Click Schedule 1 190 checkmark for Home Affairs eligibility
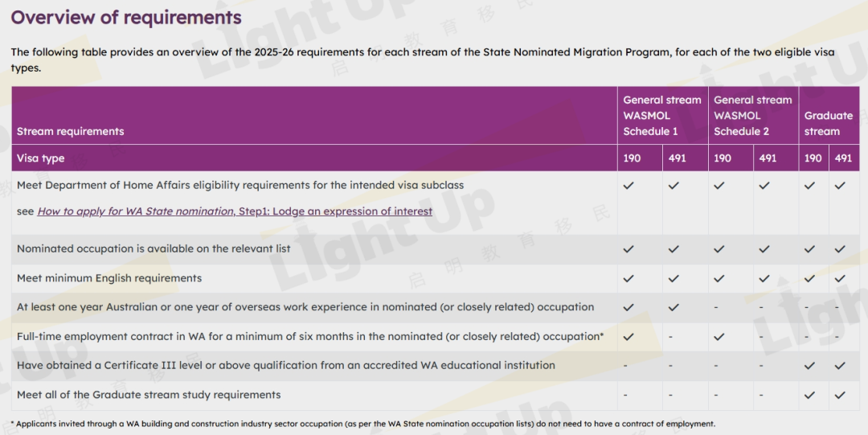The image size is (868, 435). click(628, 186)
